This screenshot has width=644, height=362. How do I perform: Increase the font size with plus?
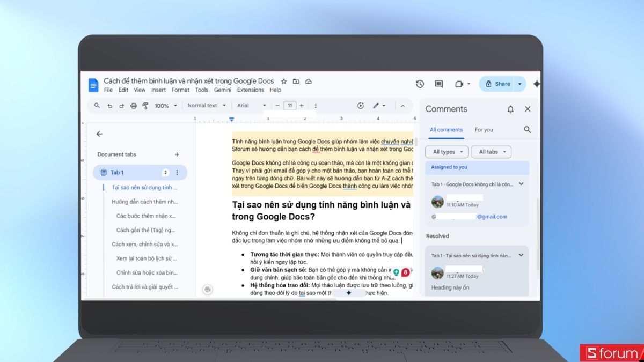coord(302,106)
